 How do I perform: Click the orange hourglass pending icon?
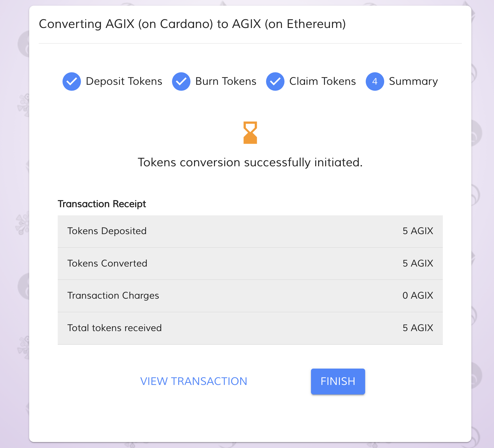pyautogui.click(x=250, y=133)
